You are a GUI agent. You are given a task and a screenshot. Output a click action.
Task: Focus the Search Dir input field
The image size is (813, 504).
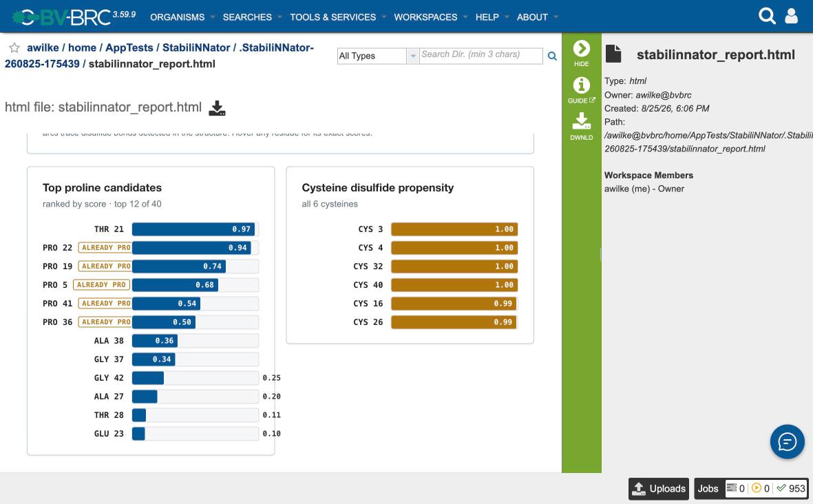(x=481, y=56)
